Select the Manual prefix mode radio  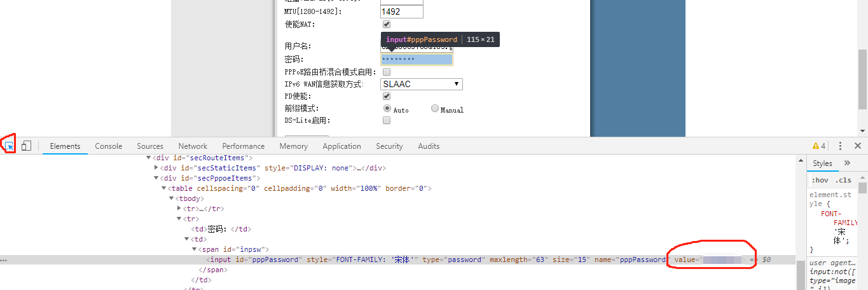pos(435,109)
